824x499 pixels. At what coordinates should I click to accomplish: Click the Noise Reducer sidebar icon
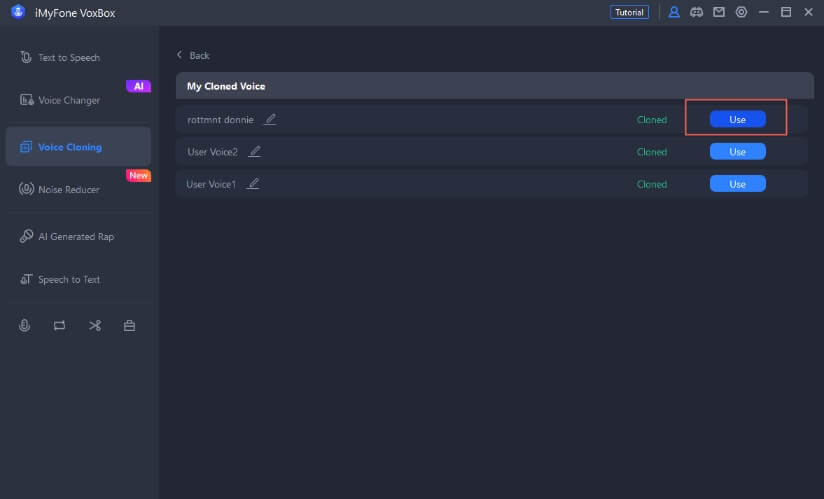(x=26, y=189)
